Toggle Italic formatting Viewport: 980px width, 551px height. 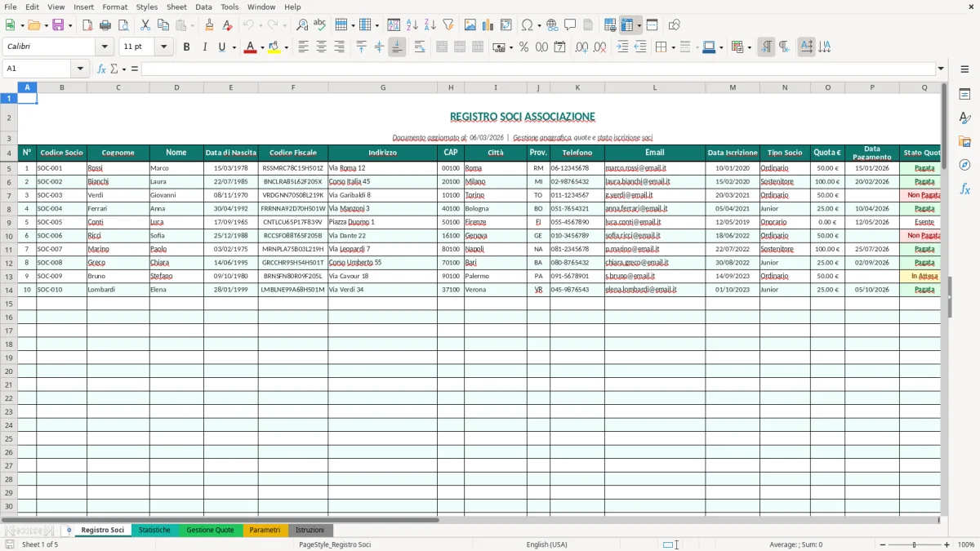click(204, 47)
